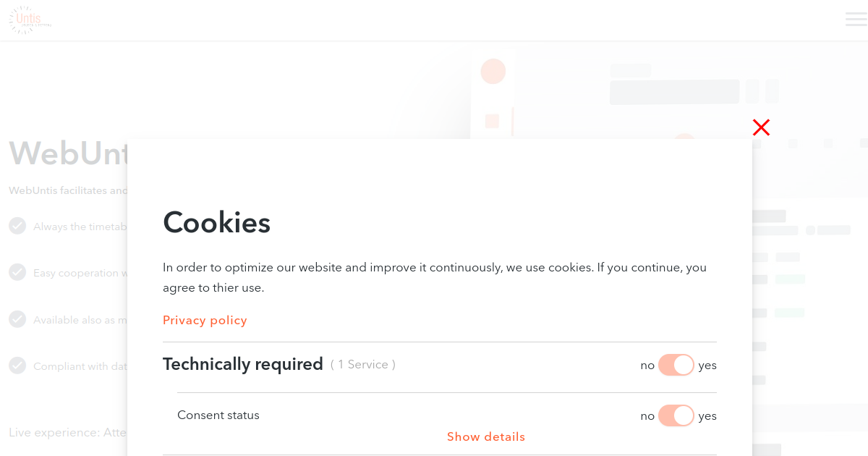This screenshot has width=868, height=456.
Task: Click 'no' label beside Technically required toggle
Action: 647,366
